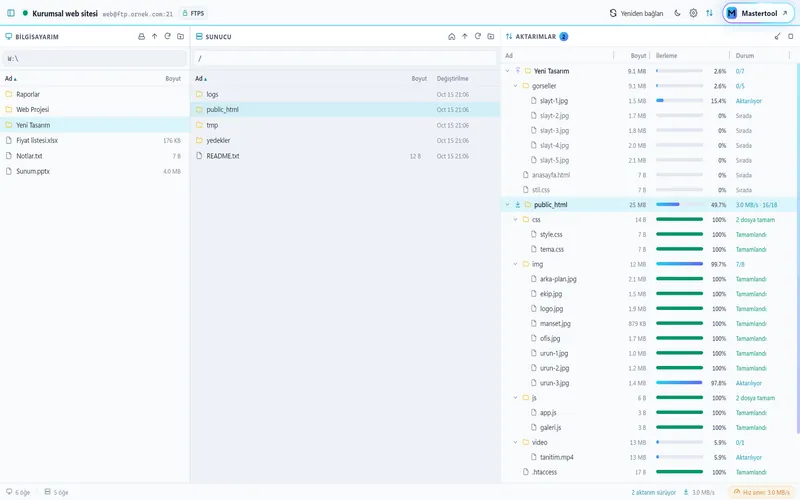Image resolution: width=800 pixels, height=500 pixels.
Task: Collapse the js folder in transfers
Action: pyautogui.click(x=515, y=398)
